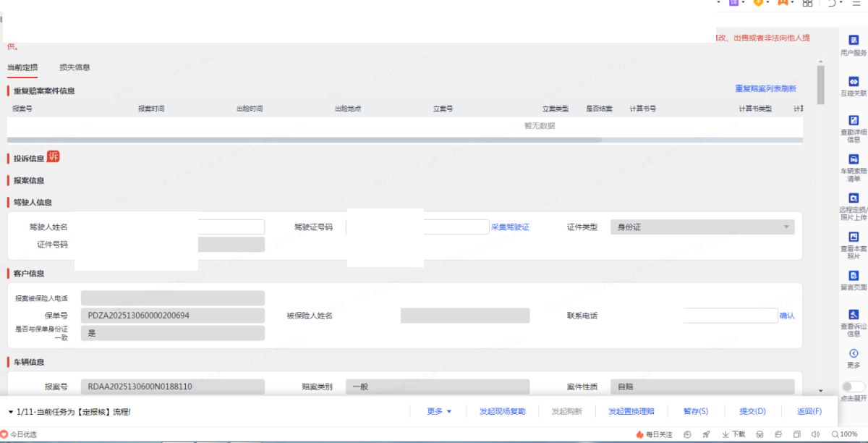Switch to the 损失信息 tab
Image resolution: width=868 pixels, height=443 pixels.
[75, 67]
